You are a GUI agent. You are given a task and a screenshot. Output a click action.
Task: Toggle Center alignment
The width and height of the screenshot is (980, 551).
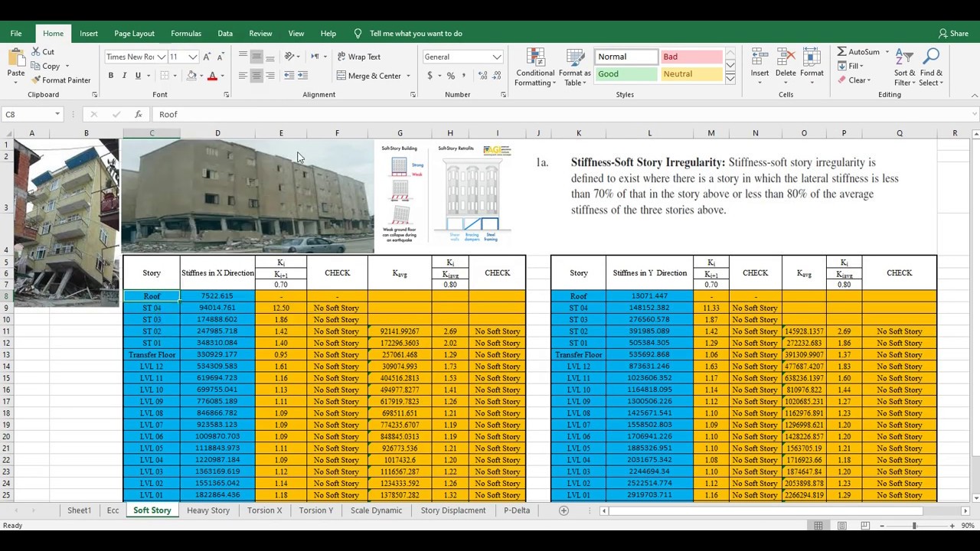click(x=256, y=76)
